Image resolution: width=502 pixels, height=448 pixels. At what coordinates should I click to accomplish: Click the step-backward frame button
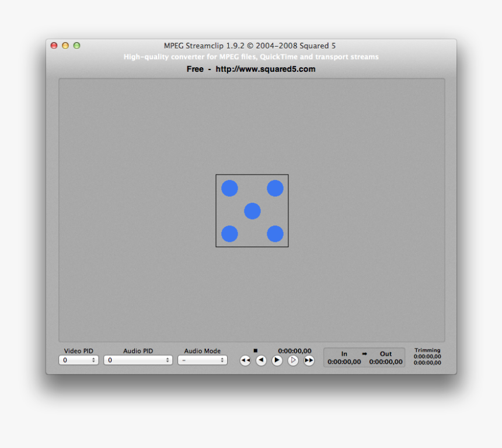[262, 360]
